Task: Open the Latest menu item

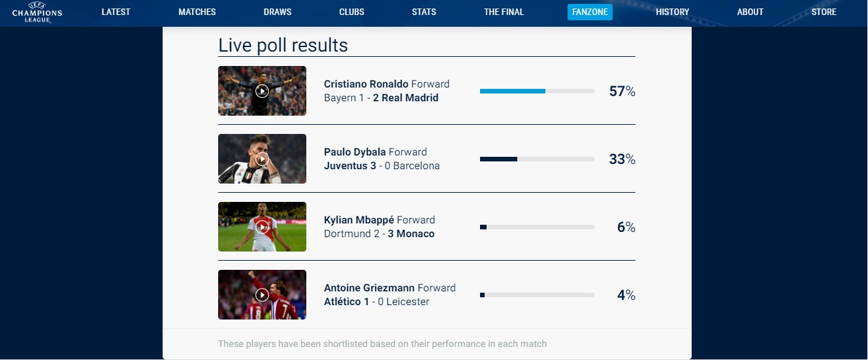Action: click(x=116, y=12)
